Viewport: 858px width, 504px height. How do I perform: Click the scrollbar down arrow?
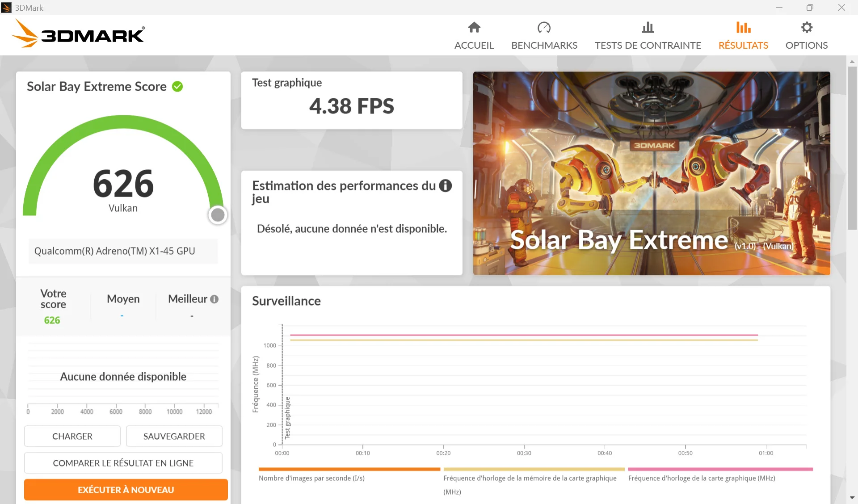[x=852, y=498]
